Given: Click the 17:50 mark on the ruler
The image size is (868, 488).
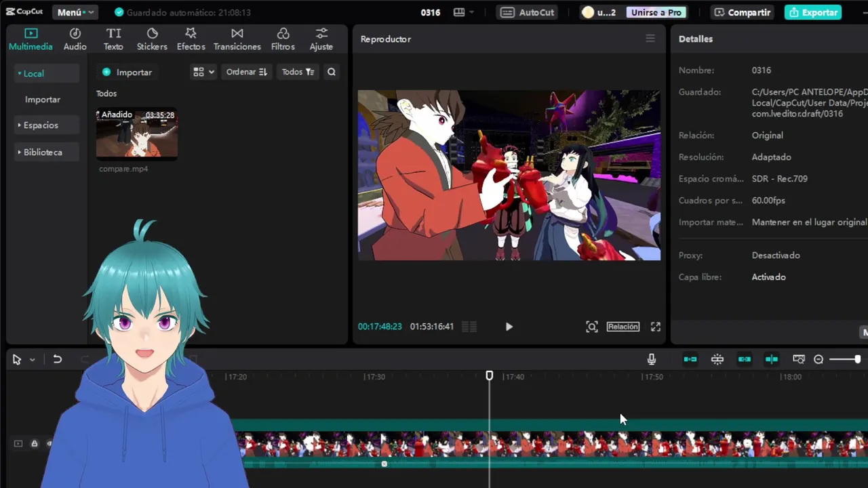Looking at the screenshot, I should click(x=652, y=377).
